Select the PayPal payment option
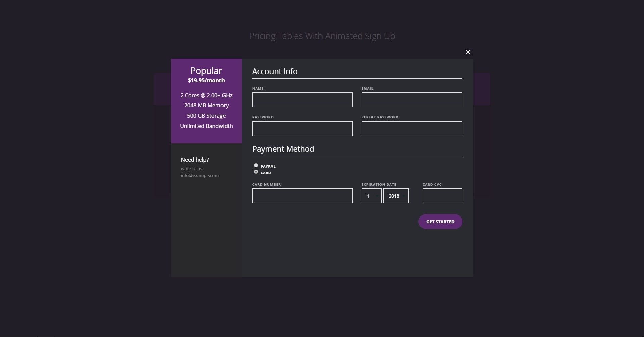 [256, 165]
